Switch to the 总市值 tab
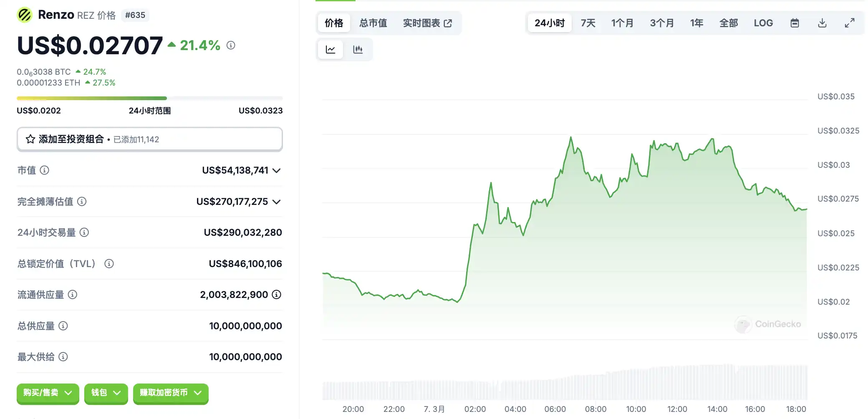The height and width of the screenshot is (419, 868). coord(373,23)
